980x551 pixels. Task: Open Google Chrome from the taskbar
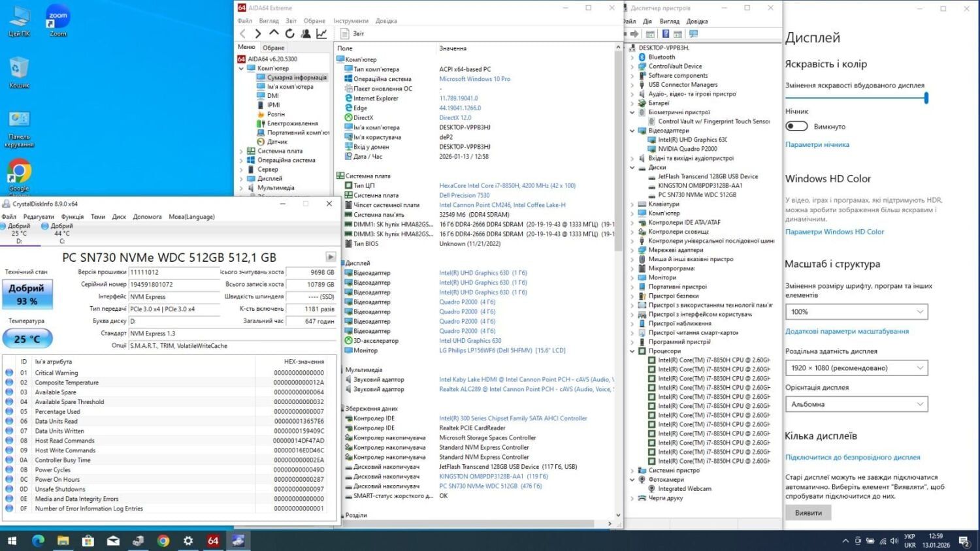(x=163, y=541)
